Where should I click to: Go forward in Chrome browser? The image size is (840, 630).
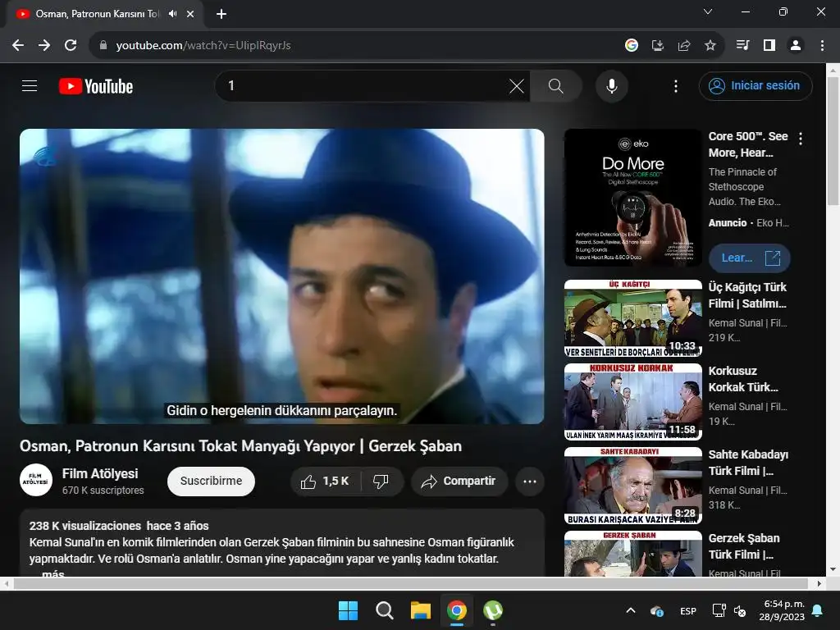click(44, 46)
